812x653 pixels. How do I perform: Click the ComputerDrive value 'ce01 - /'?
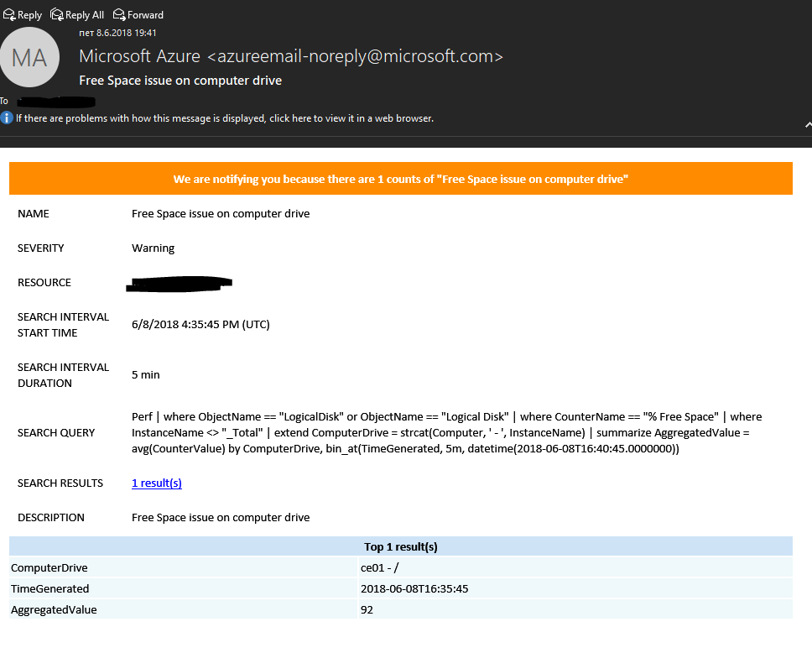click(380, 568)
